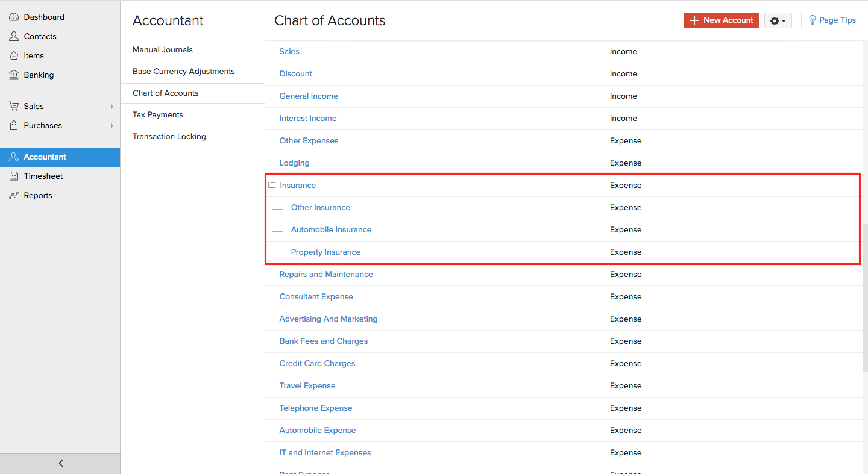Open the Automobile Insurance account
The width and height of the screenshot is (868, 474).
pyautogui.click(x=331, y=229)
